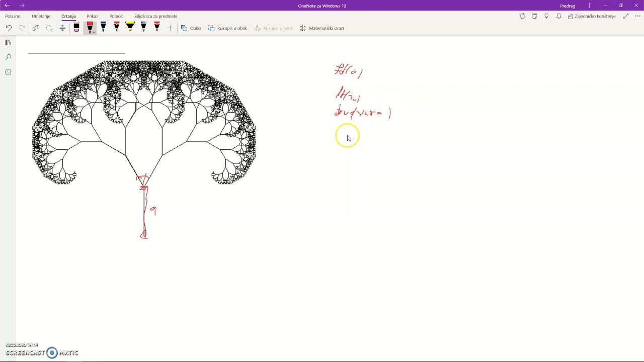Select the text/object selection cursor tool
This screenshot has height=362, width=644.
36,28
